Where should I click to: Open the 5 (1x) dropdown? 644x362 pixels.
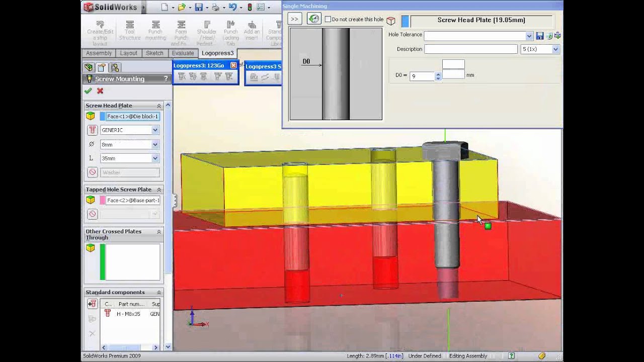[x=555, y=49]
